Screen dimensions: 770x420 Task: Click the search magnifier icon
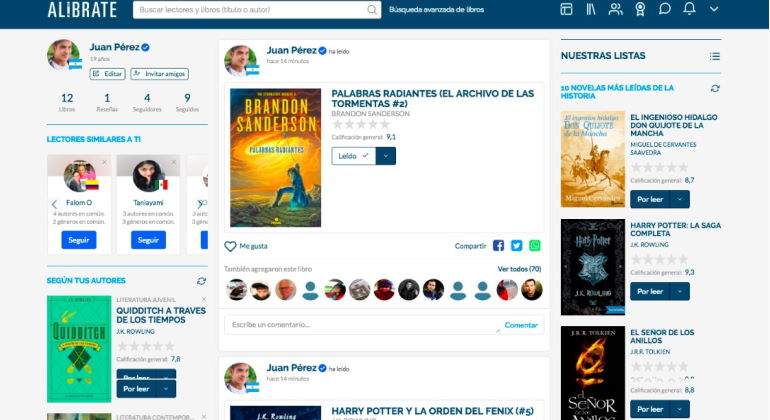click(372, 9)
